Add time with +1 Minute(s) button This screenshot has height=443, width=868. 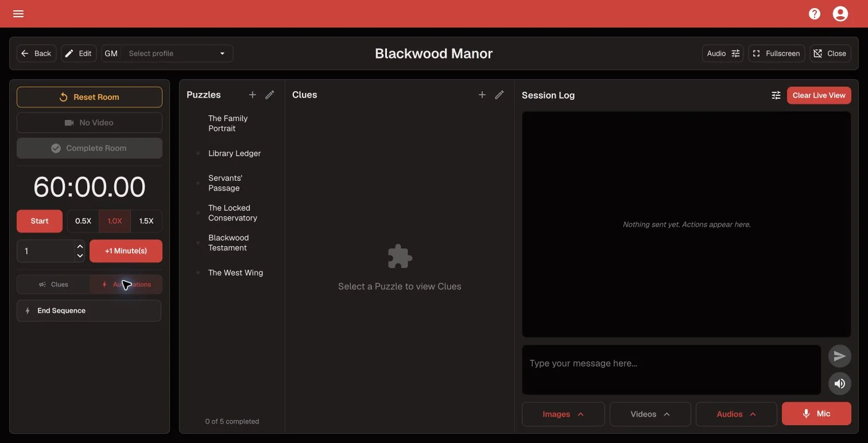(126, 251)
